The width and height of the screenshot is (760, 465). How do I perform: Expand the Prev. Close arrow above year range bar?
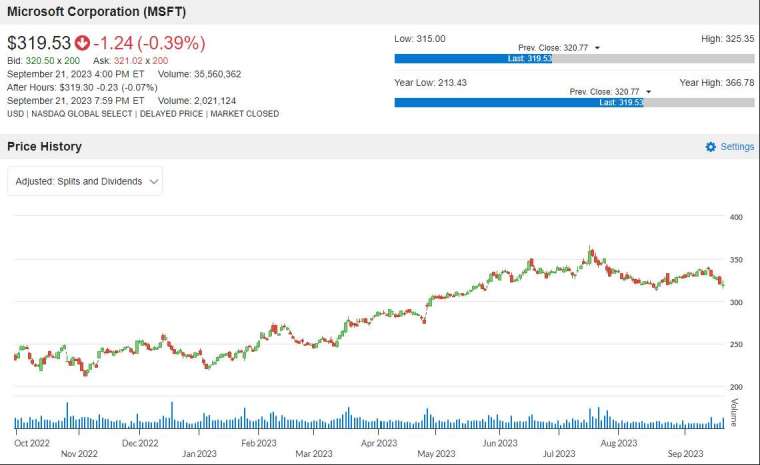pyautogui.click(x=649, y=92)
